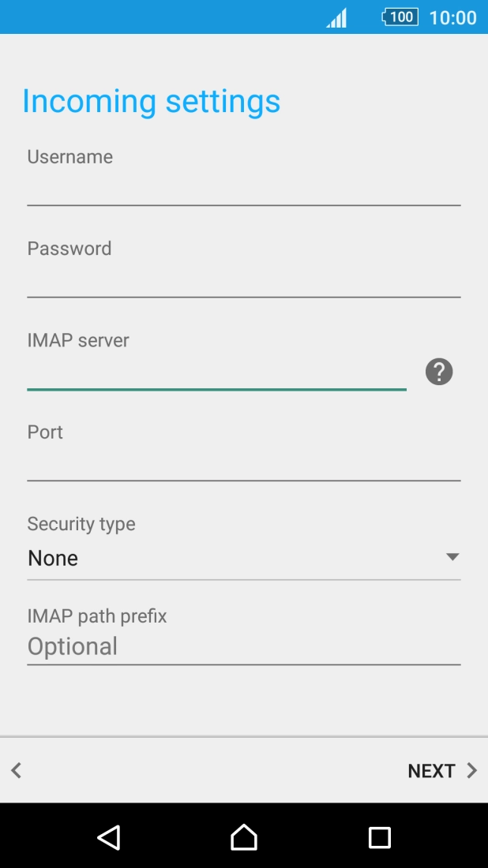Select the Password text field
The width and height of the screenshot is (488, 868).
point(243,281)
